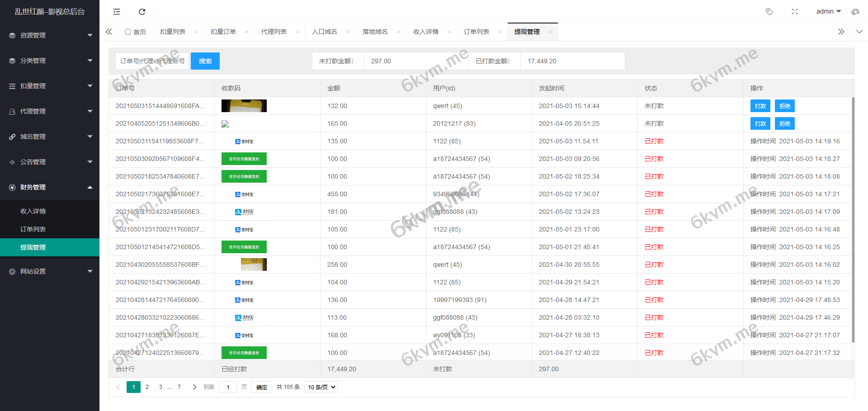Switch to the 订单列表 tab
The image size is (868, 411).
pos(477,32)
